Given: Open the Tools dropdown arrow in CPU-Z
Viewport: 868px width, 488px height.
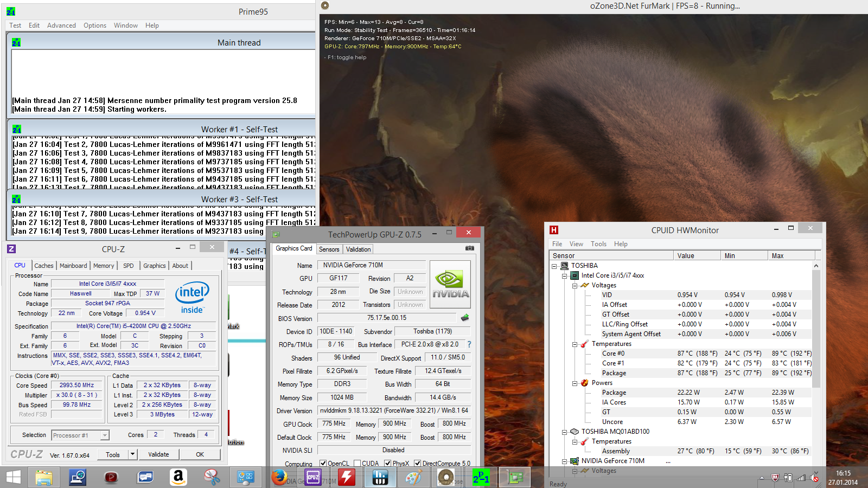Looking at the screenshot, I should pyautogui.click(x=132, y=454).
